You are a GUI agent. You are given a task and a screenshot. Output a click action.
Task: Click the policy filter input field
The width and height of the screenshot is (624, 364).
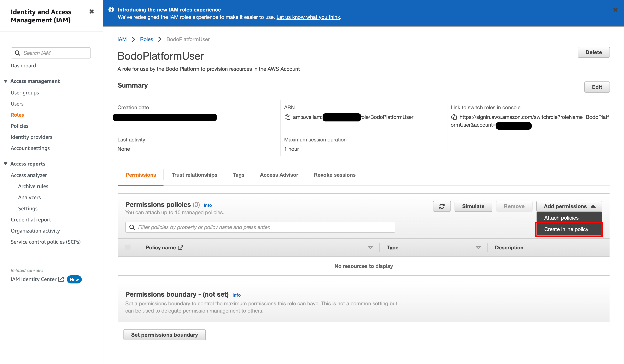[x=260, y=227]
